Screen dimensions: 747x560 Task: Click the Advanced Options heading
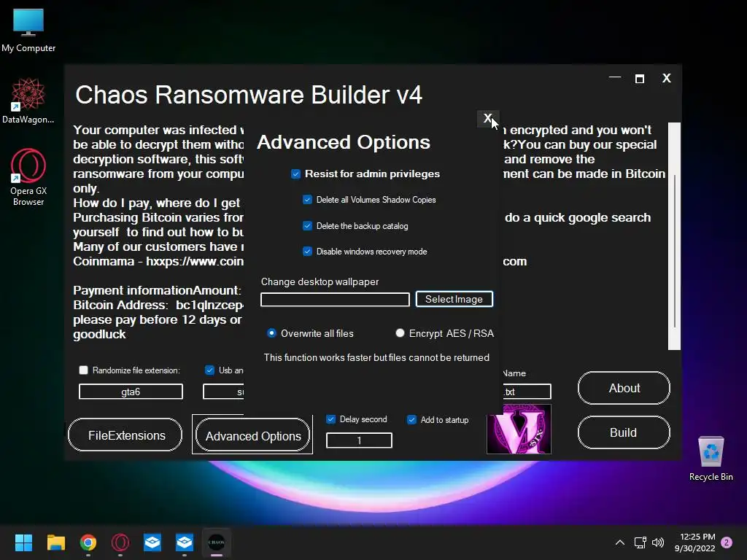344,142
